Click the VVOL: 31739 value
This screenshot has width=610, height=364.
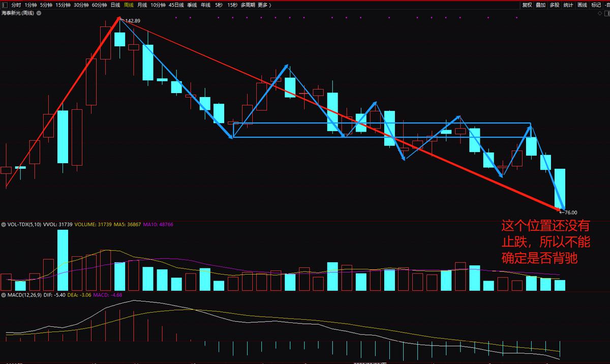[x=57, y=224]
